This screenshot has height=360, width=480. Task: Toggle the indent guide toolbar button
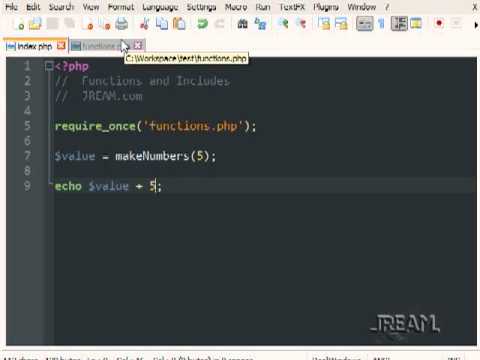tap(399, 24)
